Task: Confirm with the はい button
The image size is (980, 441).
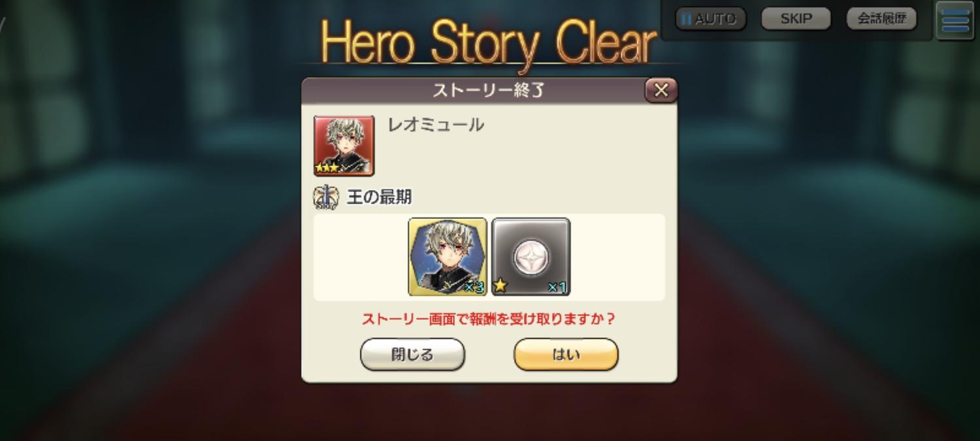Action: pyautogui.click(x=566, y=355)
